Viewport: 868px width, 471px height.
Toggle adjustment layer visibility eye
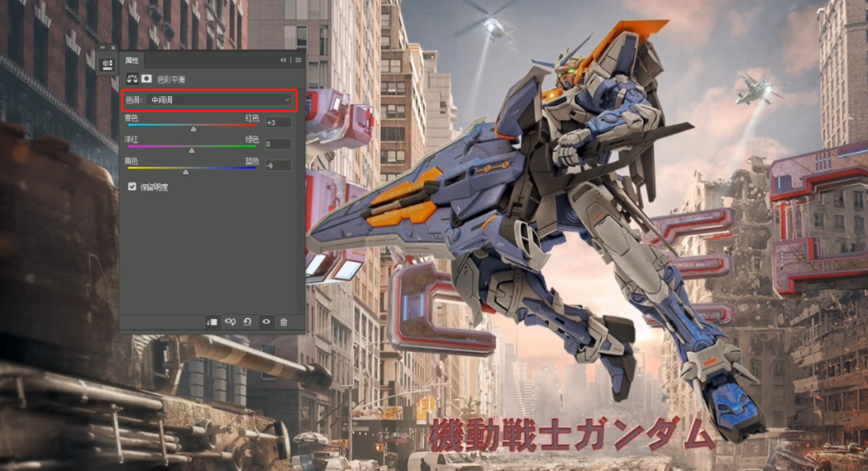[x=266, y=322]
